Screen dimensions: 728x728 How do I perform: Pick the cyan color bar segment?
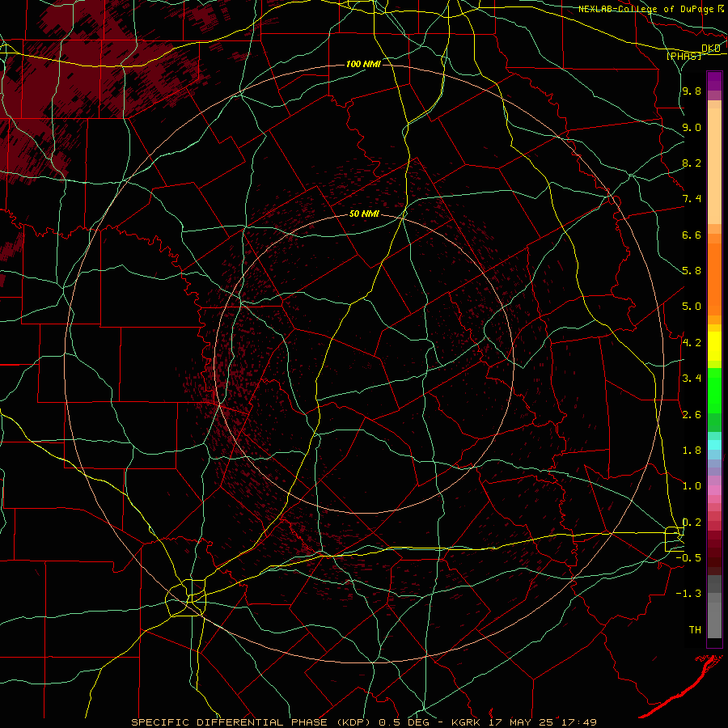[x=714, y=445]
